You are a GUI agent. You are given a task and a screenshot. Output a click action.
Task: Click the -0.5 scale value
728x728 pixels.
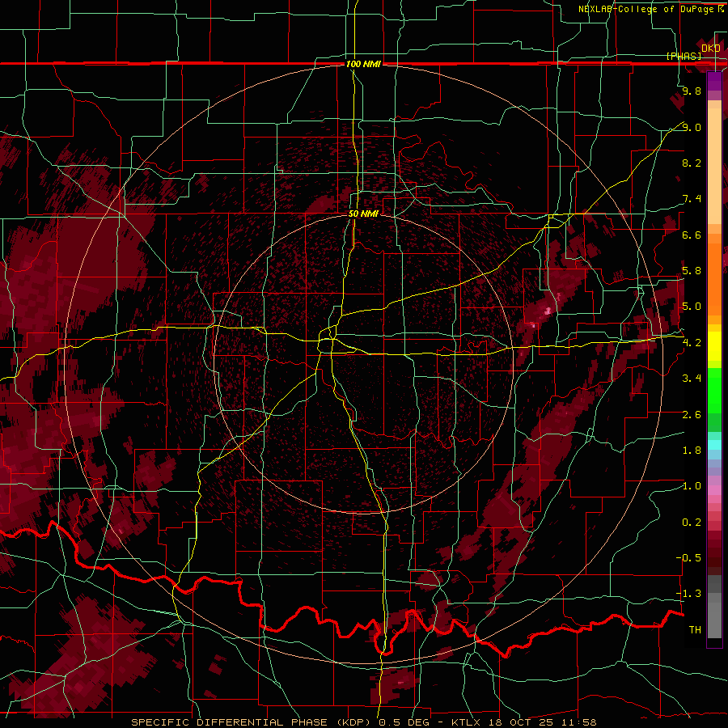coord(688,558)
